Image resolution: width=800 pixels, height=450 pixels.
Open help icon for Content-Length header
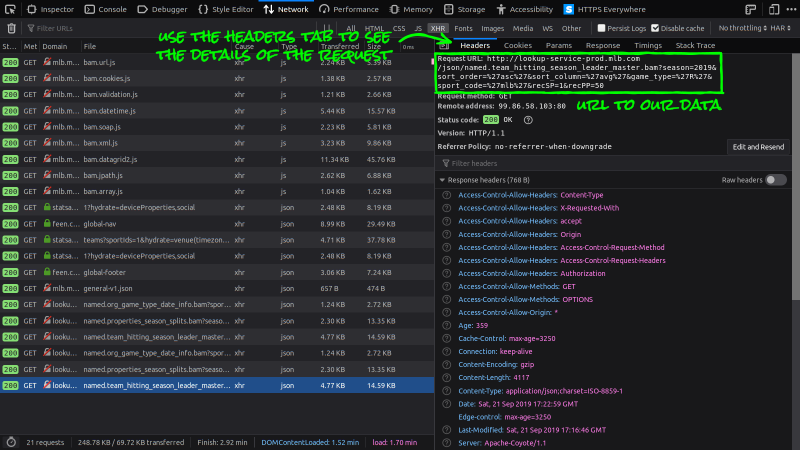(x=446, y=378)
